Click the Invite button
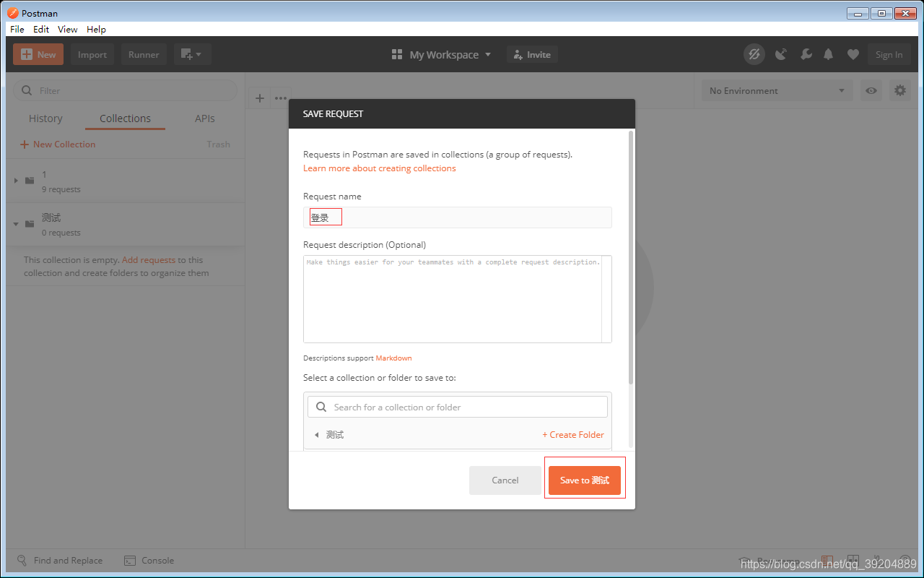 (532, 54)
